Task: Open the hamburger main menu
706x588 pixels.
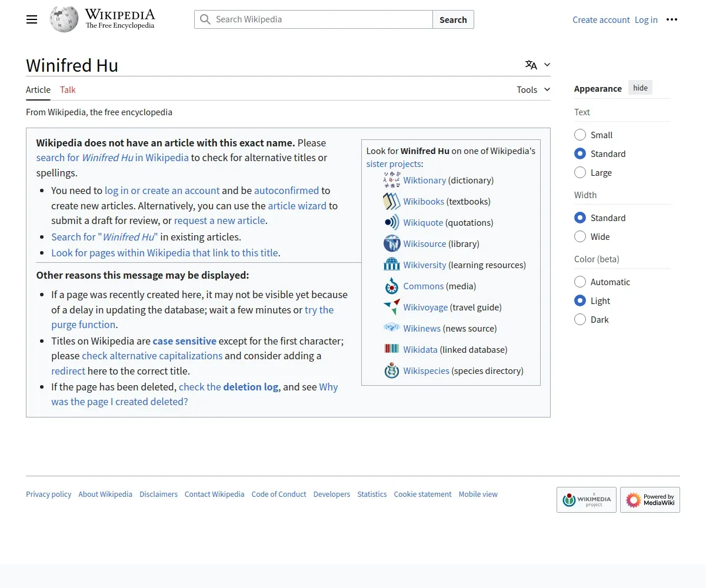Action: coord(32,19)
